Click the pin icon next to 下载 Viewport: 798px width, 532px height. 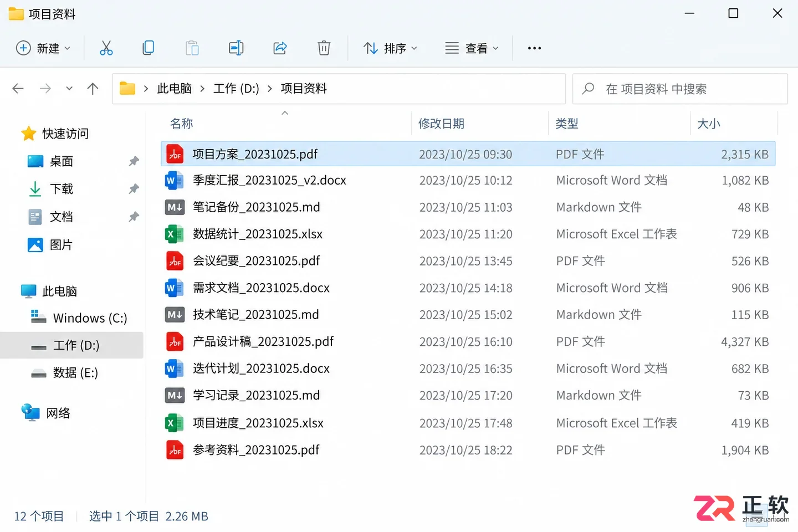coord(134,189)
